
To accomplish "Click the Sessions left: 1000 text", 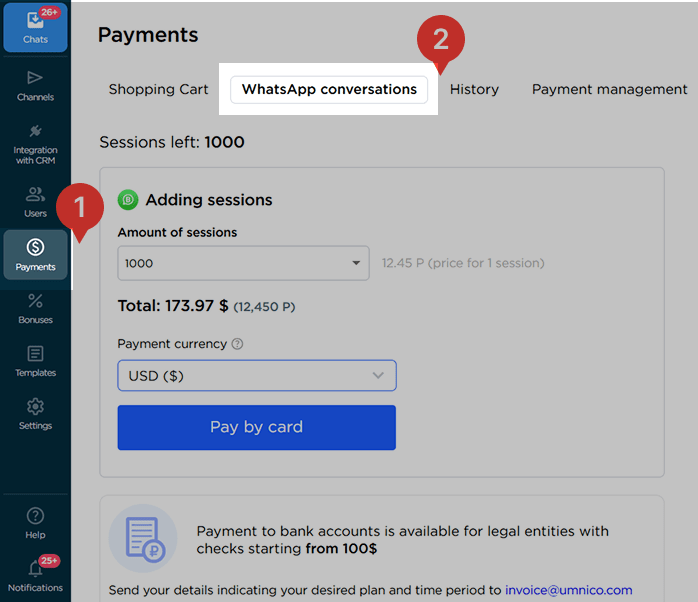I will point(172,142).
